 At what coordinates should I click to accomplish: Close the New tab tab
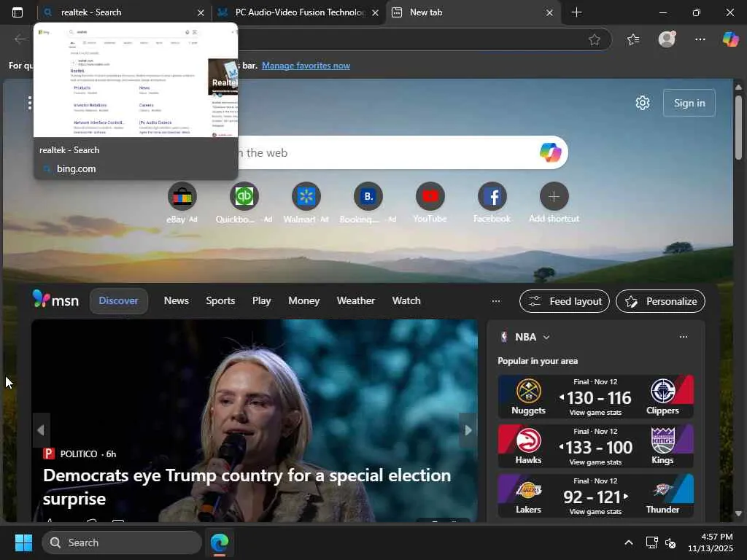(549, 13)
